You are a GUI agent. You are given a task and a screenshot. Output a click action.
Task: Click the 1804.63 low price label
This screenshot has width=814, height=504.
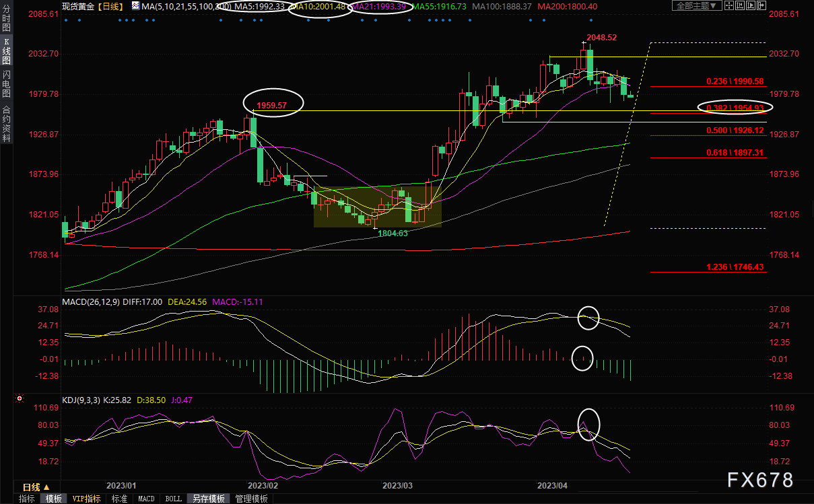click(393, 233)
